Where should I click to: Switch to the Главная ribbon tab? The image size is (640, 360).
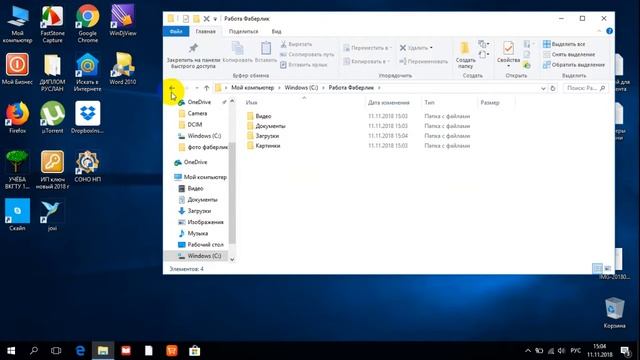coord(205,31)
